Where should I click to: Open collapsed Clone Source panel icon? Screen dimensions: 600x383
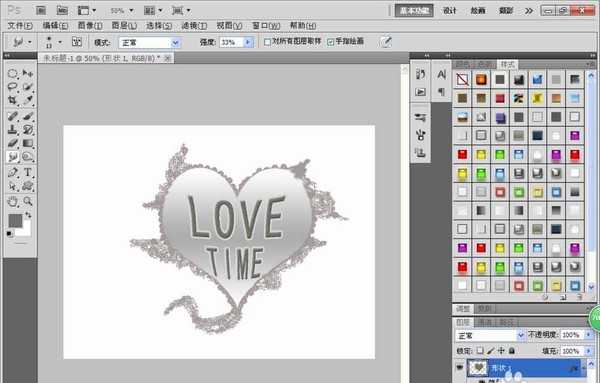pos(421,153)
